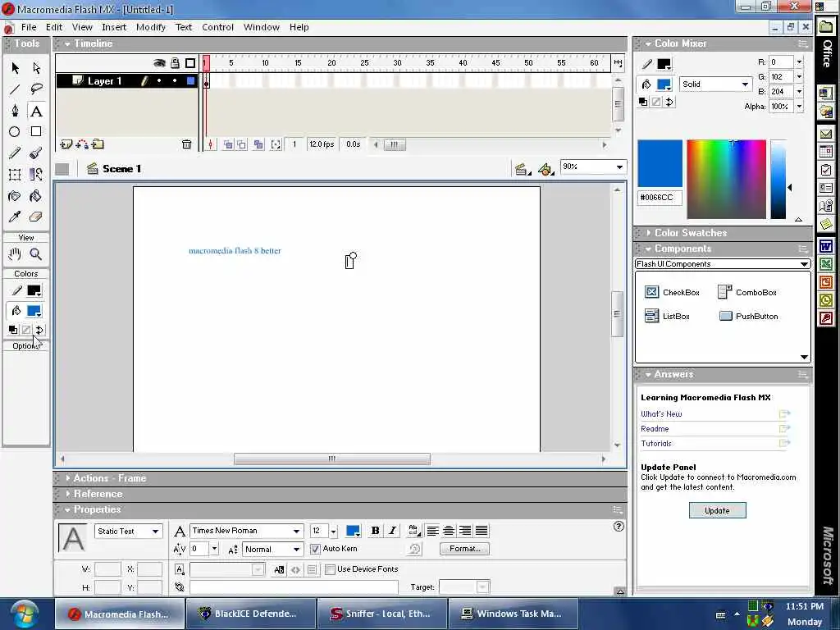Viewport: 840px width, 630px height.
Task: Switch to BlackICE Defender in taskbar
Action: (251, 614)
